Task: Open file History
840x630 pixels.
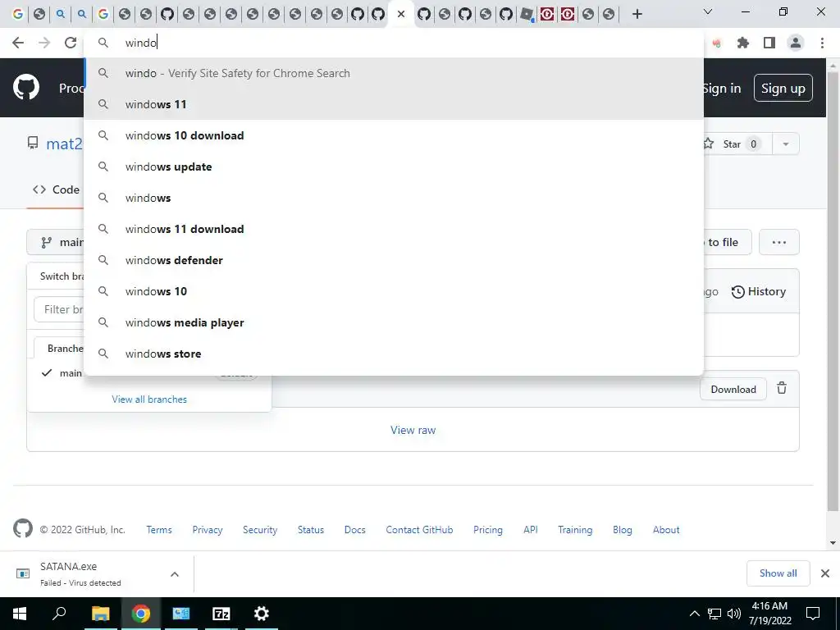Action: [x=759, y=291]
